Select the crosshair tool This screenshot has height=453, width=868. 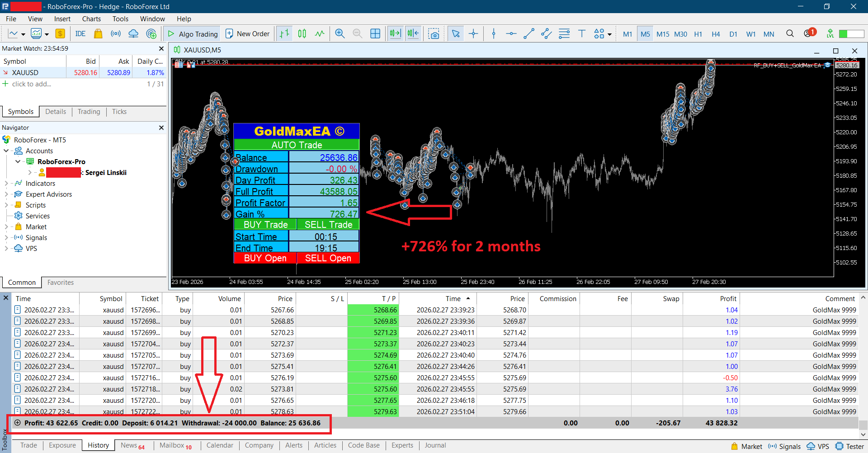[473, 34]
